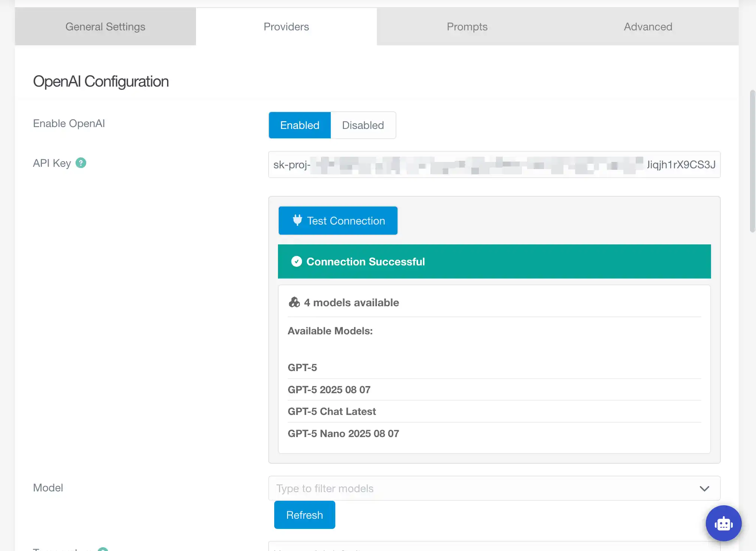Click the Temperature help icon at bottom

tap(103, 549)
